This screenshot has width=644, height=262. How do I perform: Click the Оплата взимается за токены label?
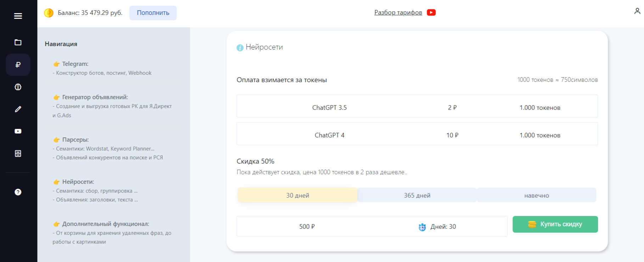tap(282, 80)
